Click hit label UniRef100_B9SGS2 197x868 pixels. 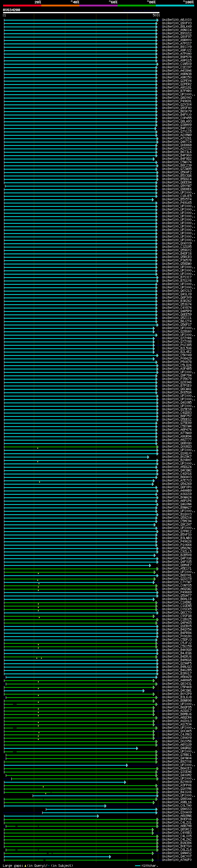coord(176,33)
